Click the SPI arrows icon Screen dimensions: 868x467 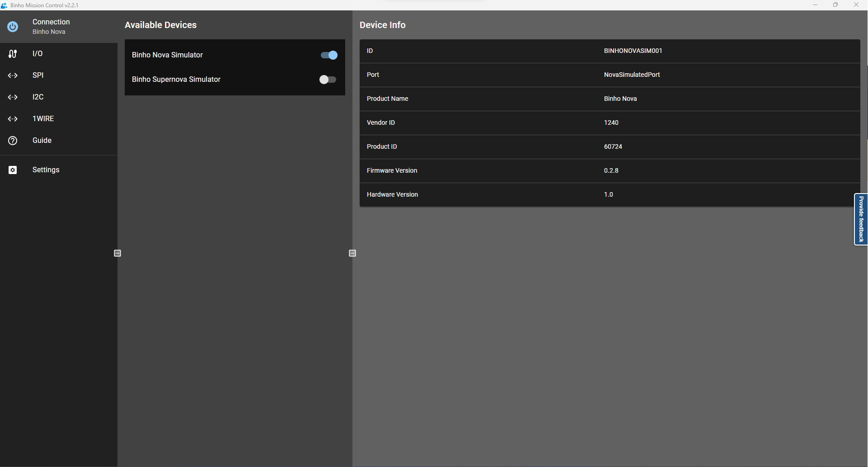point(13,75)
